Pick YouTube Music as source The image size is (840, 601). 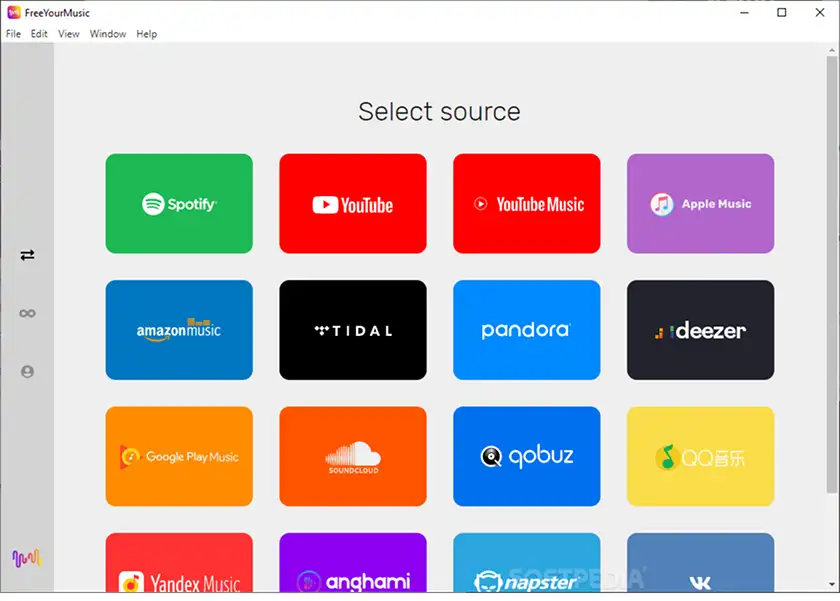pos(526,204)
